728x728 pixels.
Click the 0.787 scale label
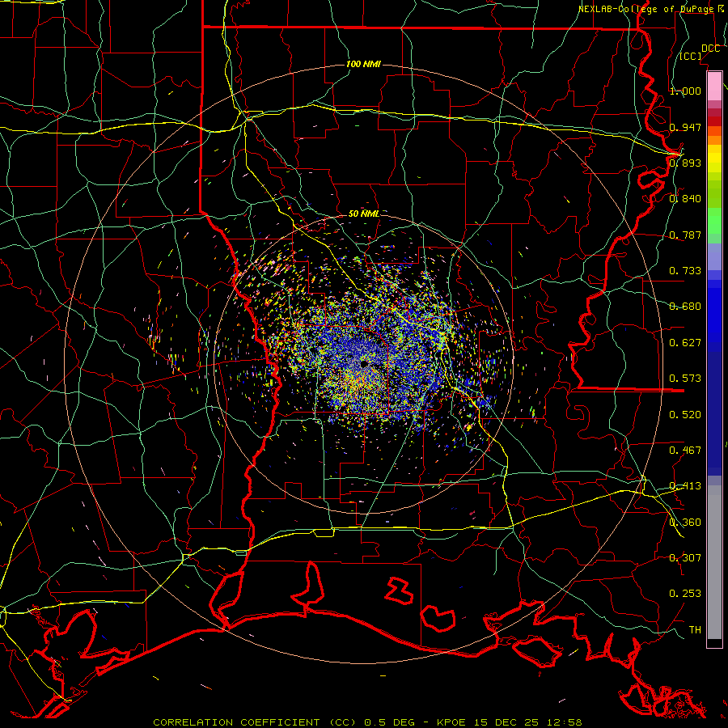(x=685, y=235)
